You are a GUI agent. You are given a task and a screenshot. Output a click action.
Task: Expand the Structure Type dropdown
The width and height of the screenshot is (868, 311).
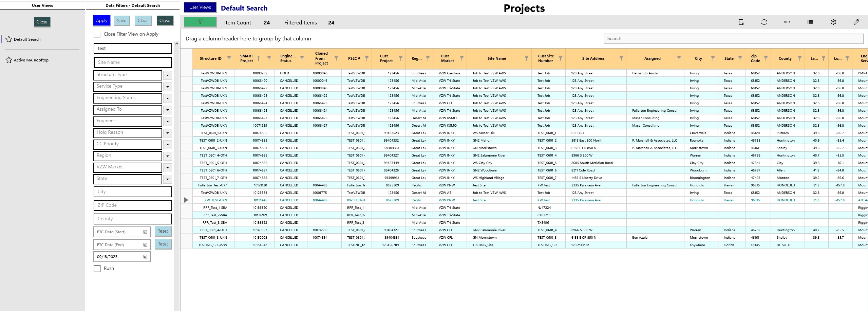[168, 75]
